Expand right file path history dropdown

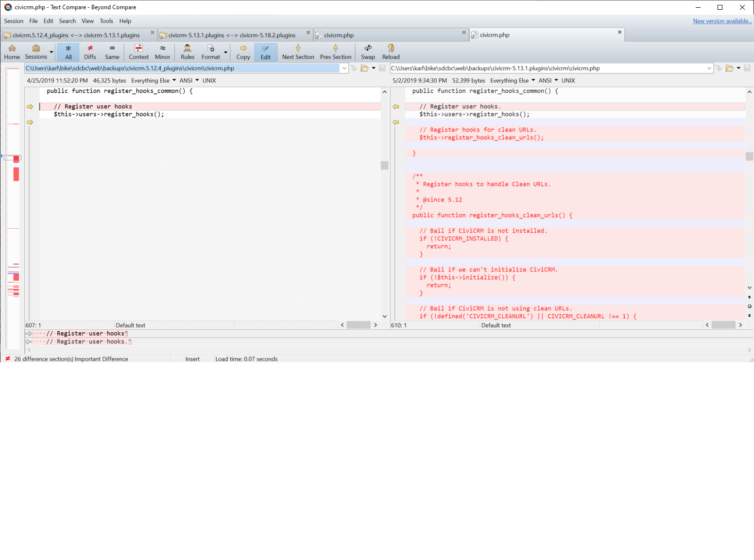click(709, 68)
